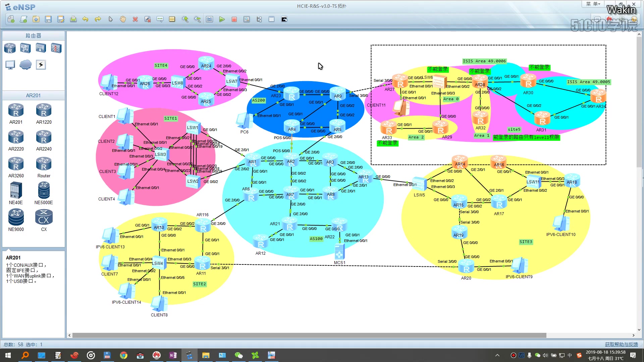Print the topology diagram
Screen dimensions: 644x362
(x=73, y=19)
